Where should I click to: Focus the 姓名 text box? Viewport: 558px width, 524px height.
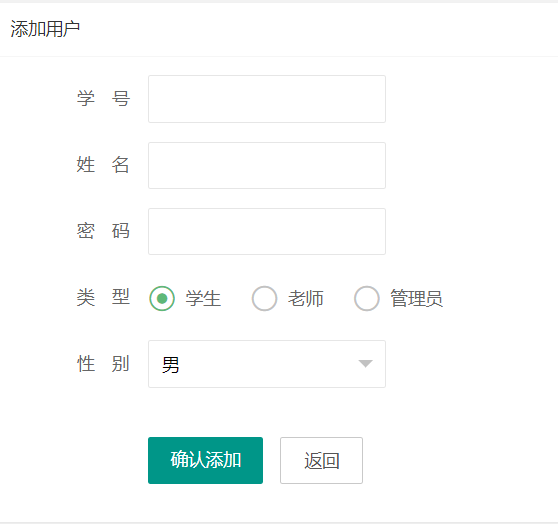pyautogui.click(x=267, y=166)
